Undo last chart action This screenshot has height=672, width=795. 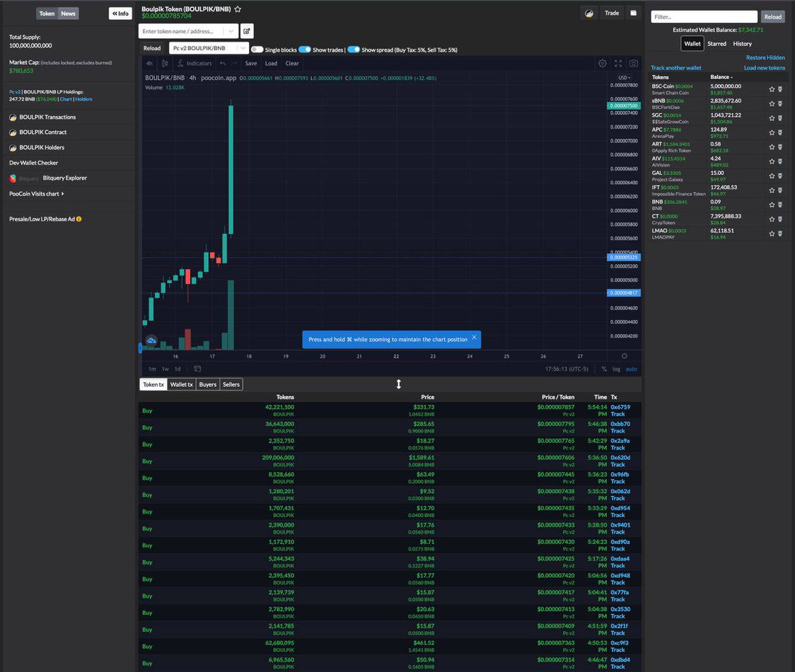click(223, 64)
